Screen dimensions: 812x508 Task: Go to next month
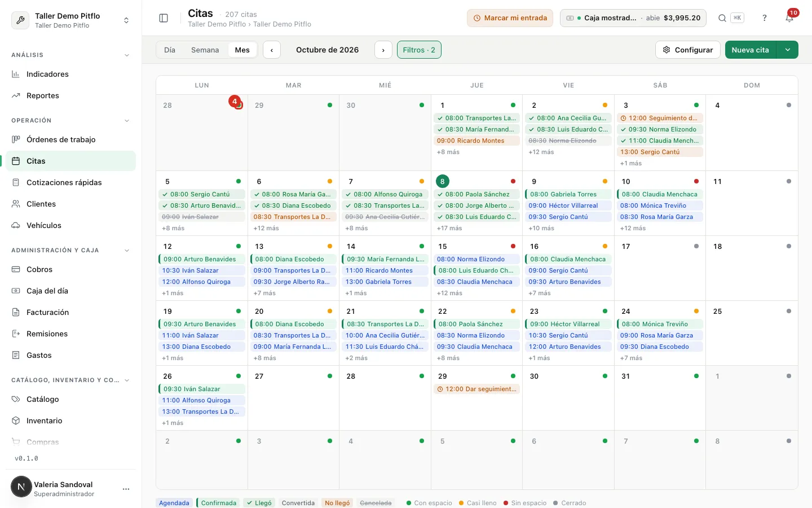pyautogui.click(x=383, y=50)
